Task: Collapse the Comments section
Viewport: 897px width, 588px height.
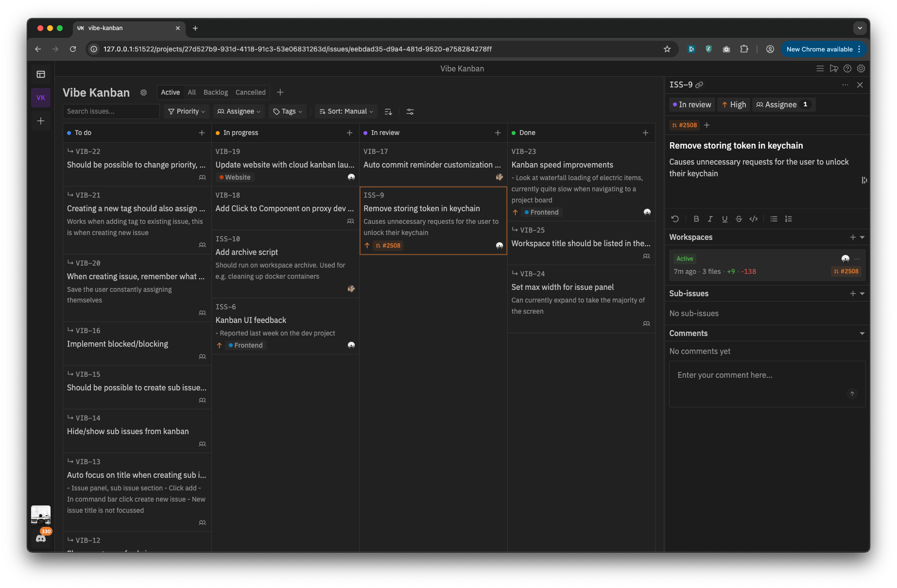Action: coord(862,334)
